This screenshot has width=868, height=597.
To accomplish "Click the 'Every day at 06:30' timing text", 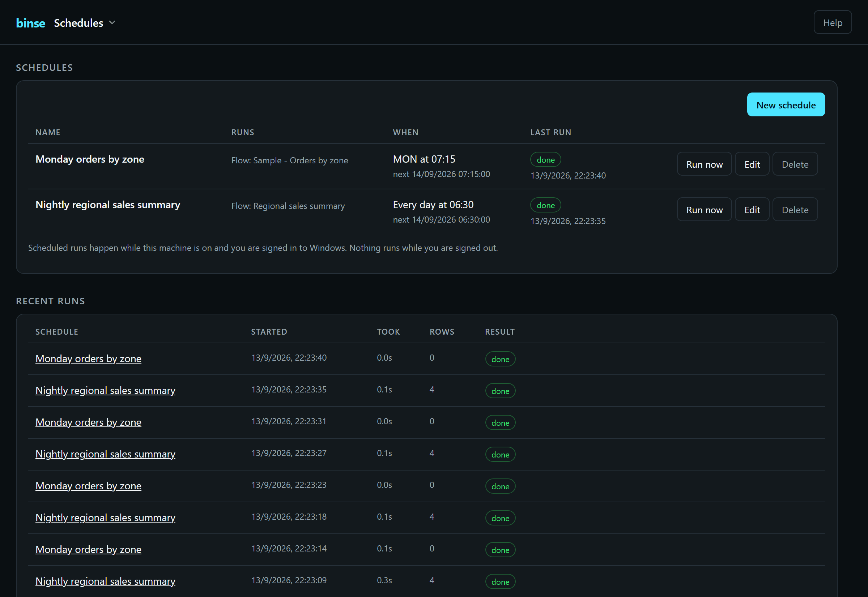I will point(433,205).
